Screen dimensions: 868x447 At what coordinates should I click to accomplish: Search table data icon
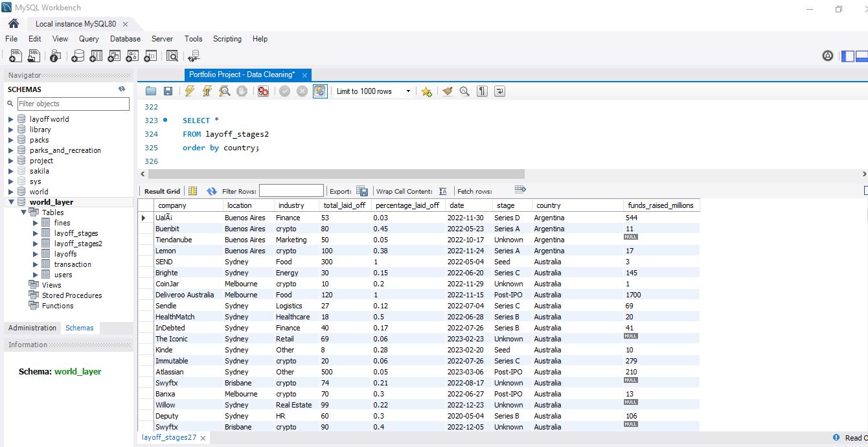[172, 56]
